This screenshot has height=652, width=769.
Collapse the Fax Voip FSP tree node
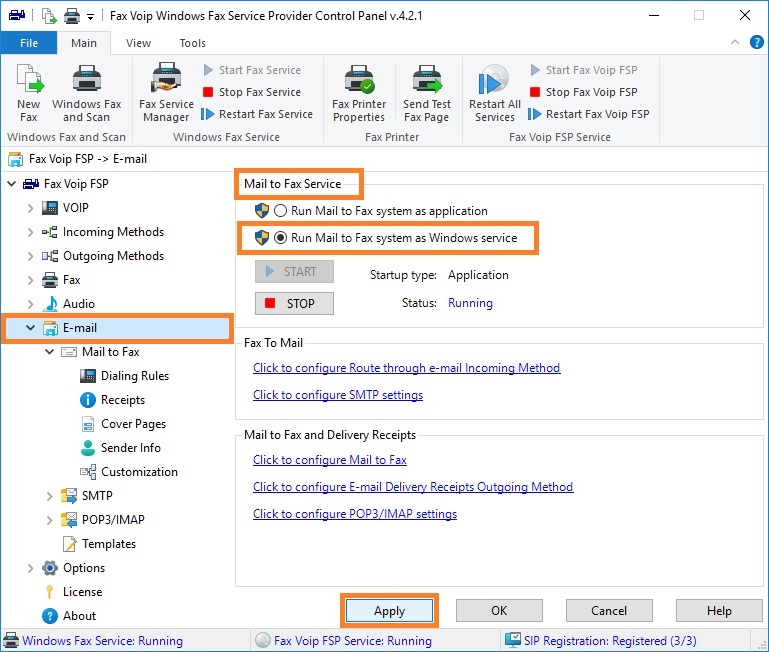pos(12,184)
